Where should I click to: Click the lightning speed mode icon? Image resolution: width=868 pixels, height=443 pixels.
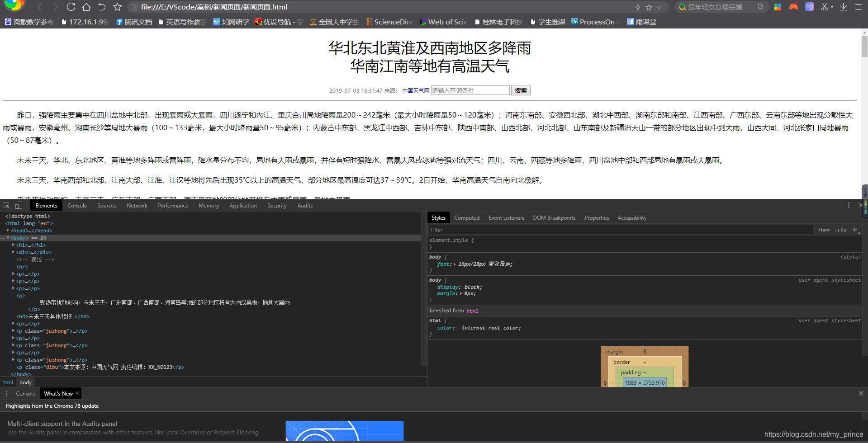638,7
